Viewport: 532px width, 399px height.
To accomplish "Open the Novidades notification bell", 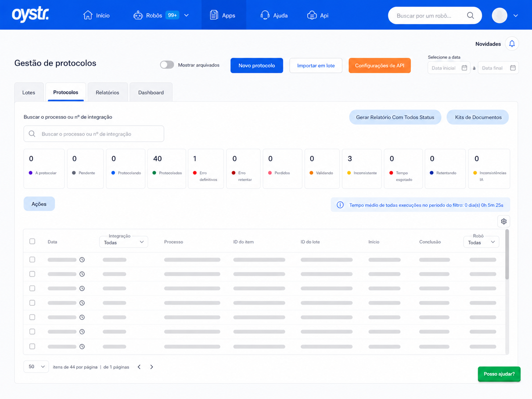I will (512, 44).
